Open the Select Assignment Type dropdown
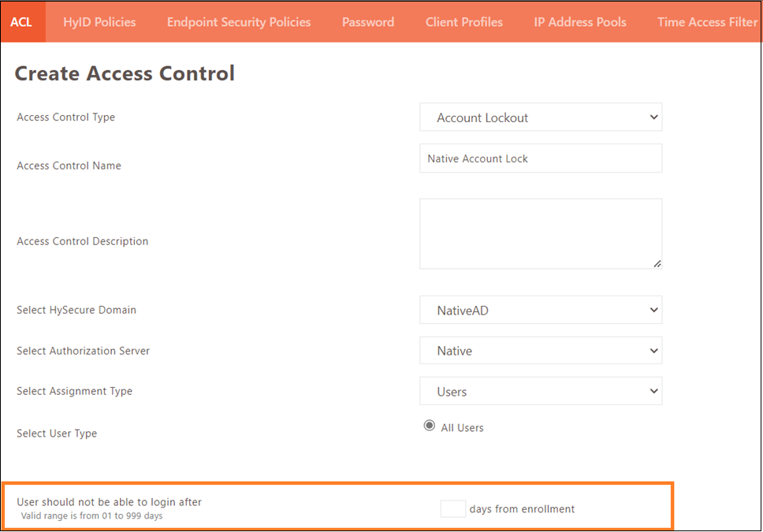This screenshot has height=532, width=763. [541, 392]
